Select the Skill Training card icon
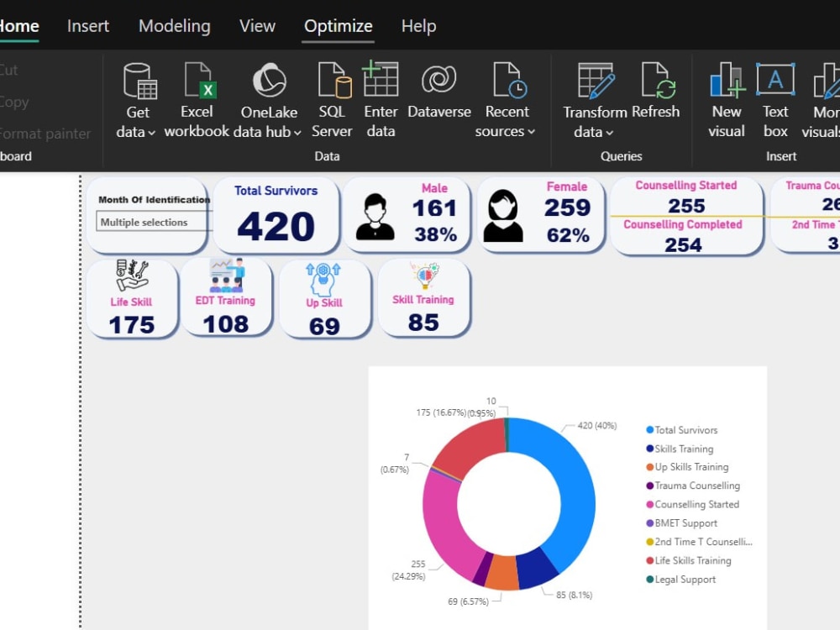The image size is (840, 630). pos(425,275)
